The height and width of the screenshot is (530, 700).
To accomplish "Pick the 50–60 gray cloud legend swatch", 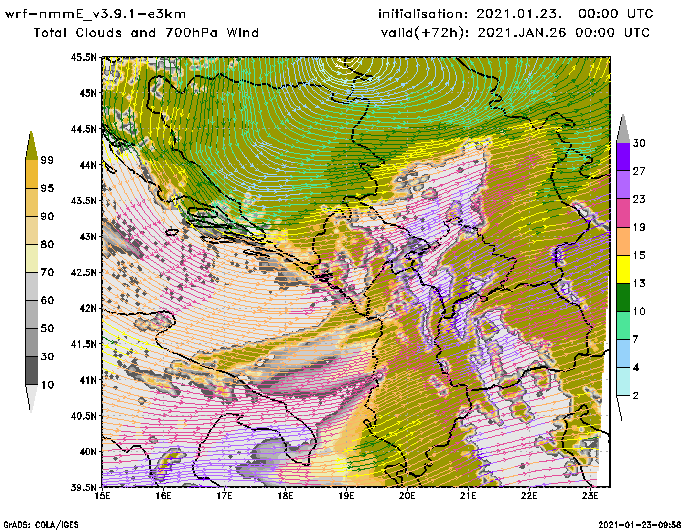I will pyautogui.click(x=31, y=314).
